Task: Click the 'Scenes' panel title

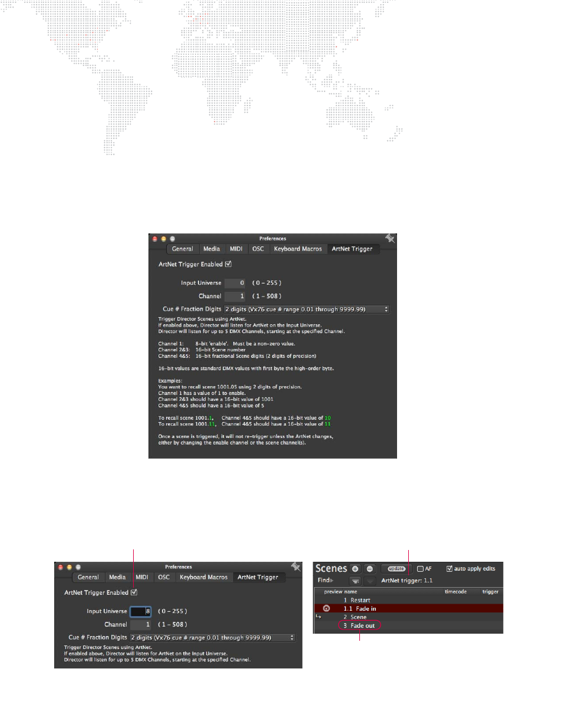Action: [331, 568]
